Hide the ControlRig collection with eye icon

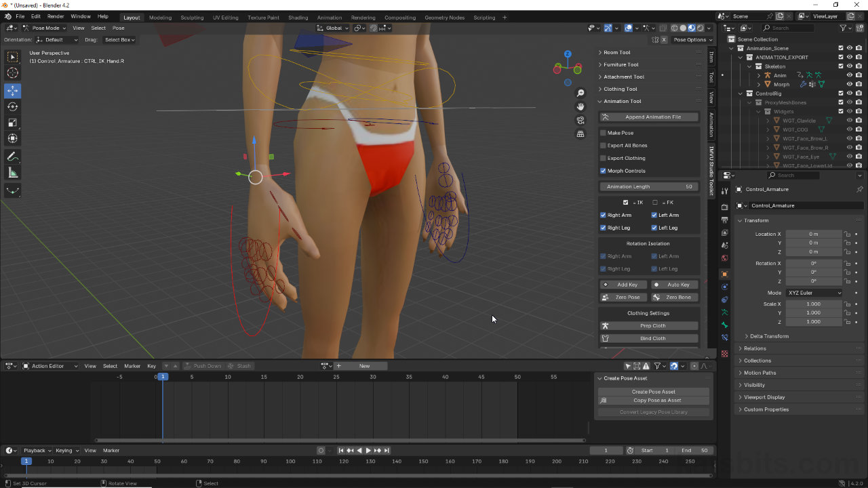pos(849,94)
